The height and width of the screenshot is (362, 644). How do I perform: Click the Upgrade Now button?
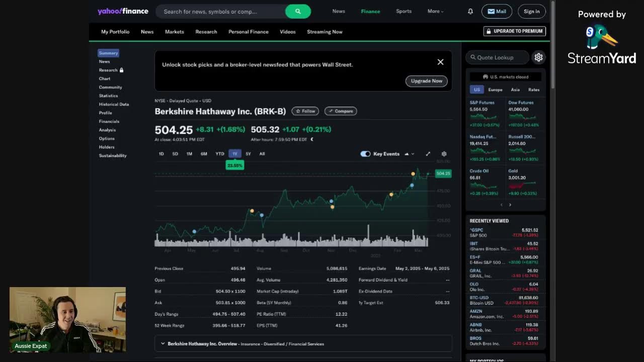[x=426, y=81]
